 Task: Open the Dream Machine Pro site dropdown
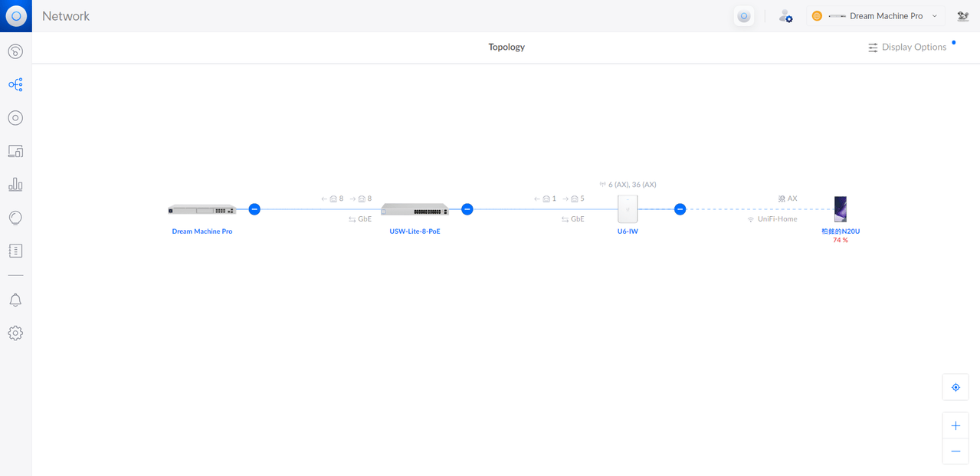coord(876,16)
